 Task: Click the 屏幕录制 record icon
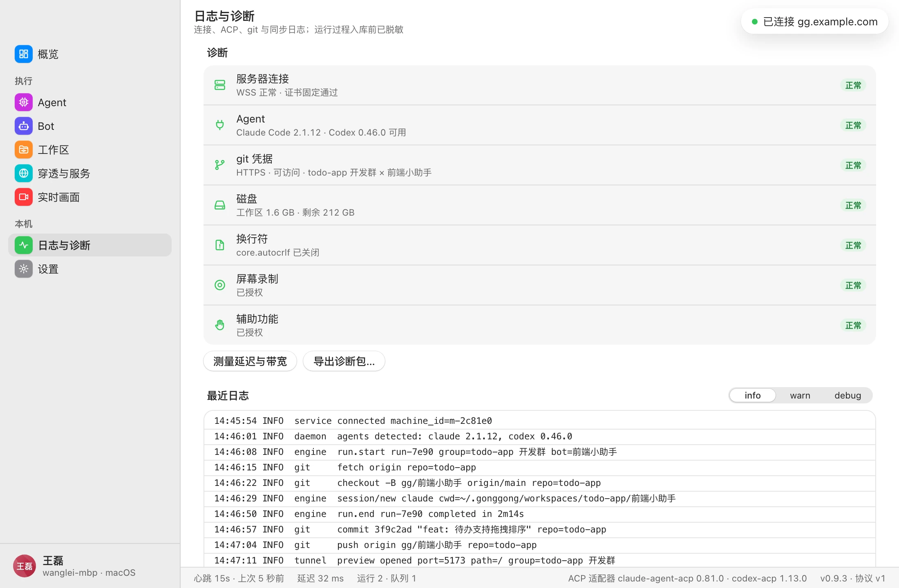pos(220,285)
